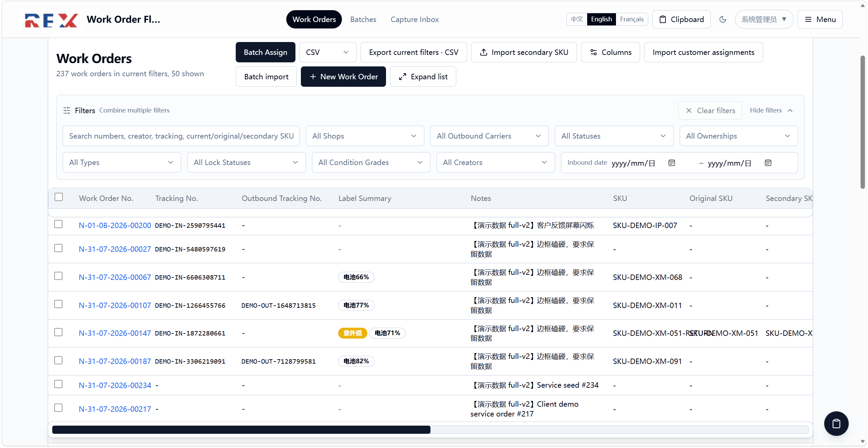
Task: Open All Lock Statuses dropdown
Action: tap(246, 162)
